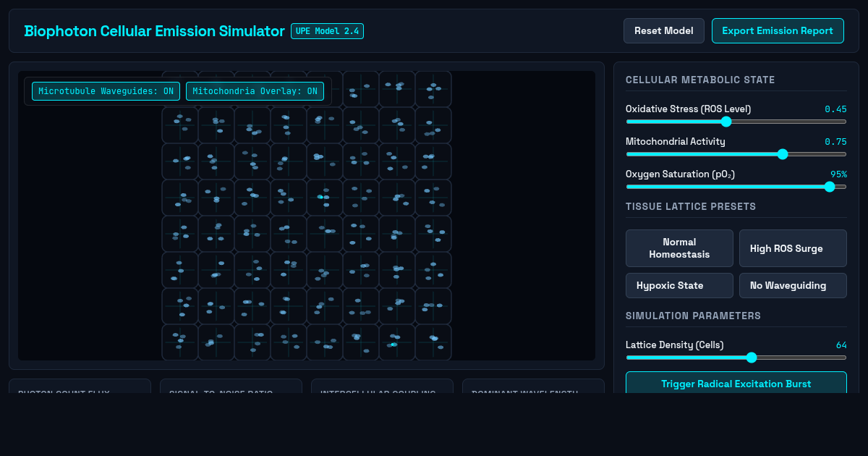The height and width of the screenshot is (456, 868).
Task: Click the Biophoton Cellular Emission Simulator title
Action: point(154,31)
